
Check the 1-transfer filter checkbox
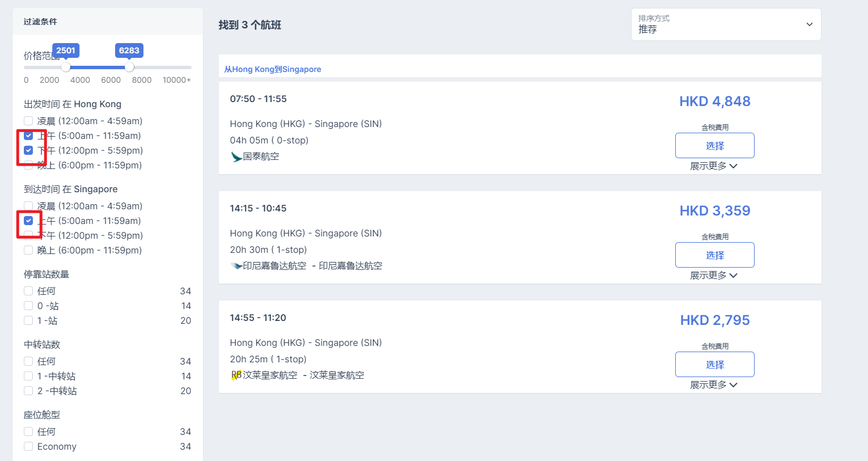point(28,377)
